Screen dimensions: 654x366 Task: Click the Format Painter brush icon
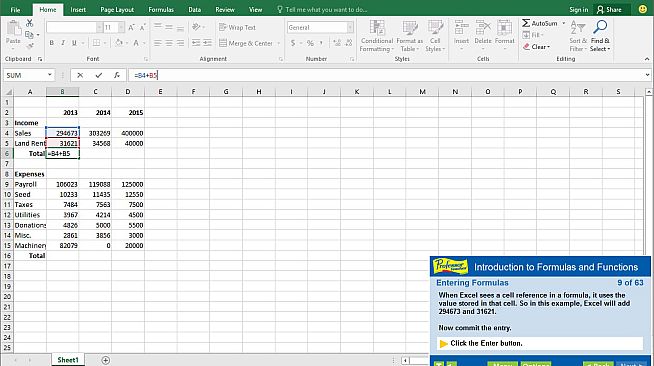click(29, 45)
